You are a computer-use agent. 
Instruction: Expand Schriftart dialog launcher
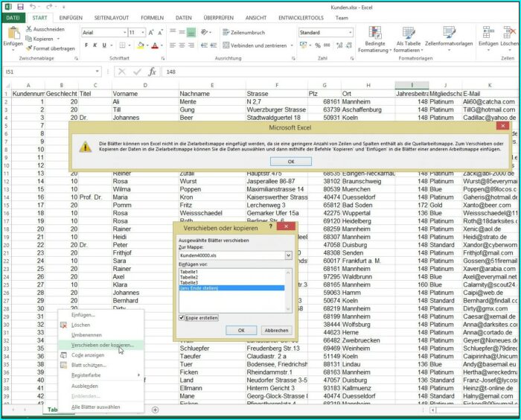pyautogui.click(x=163, y=58)
